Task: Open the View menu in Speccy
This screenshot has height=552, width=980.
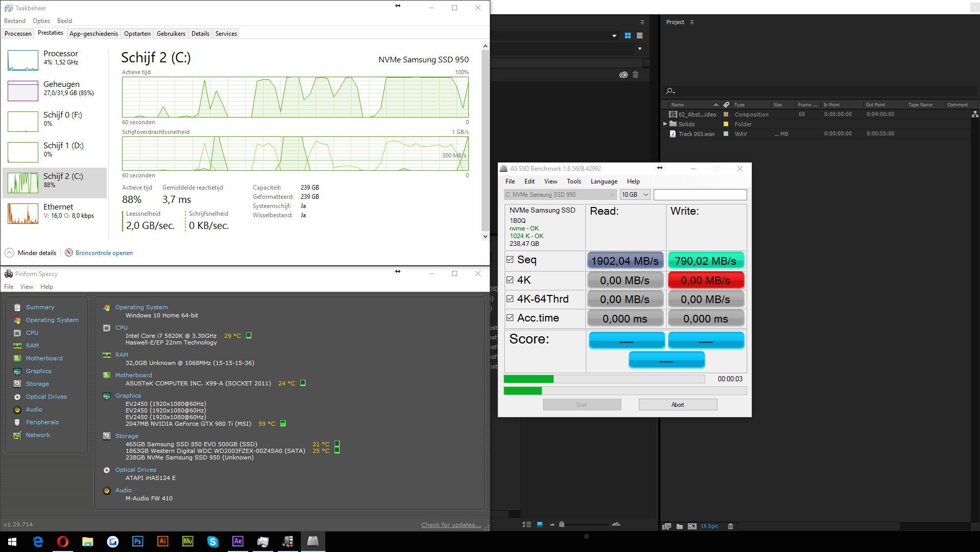Action: pyautogui.click(x=27, y=287)
